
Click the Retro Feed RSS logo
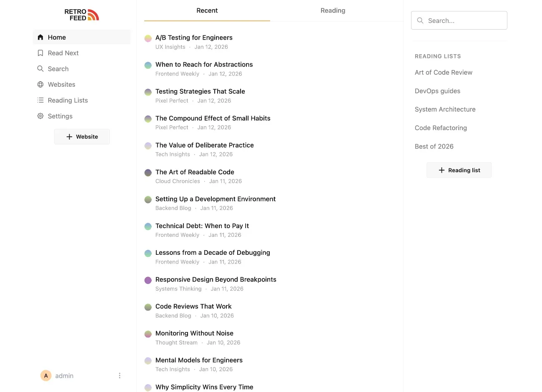click(82, 15)
